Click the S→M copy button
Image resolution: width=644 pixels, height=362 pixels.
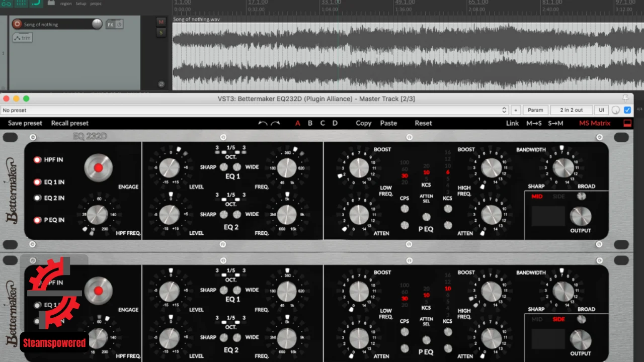tap(556, 123)
